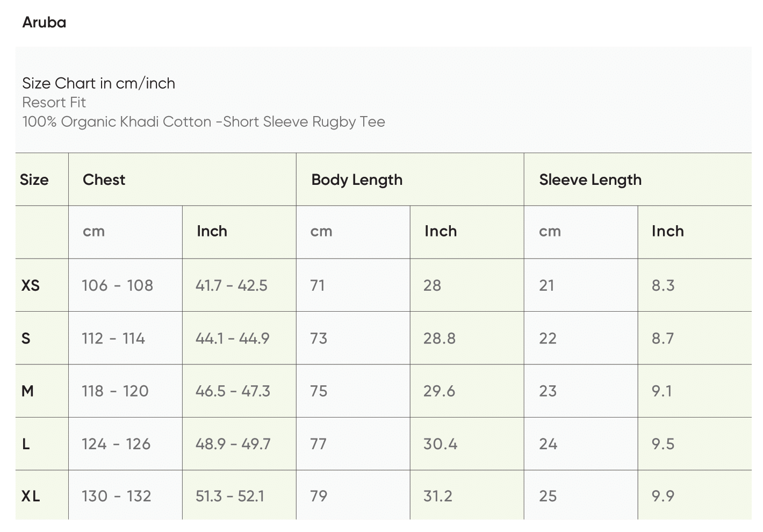This screenshot has width=763, height=532.
Task: Click the Inch subheader under Body Length
Action: (440, 232)
